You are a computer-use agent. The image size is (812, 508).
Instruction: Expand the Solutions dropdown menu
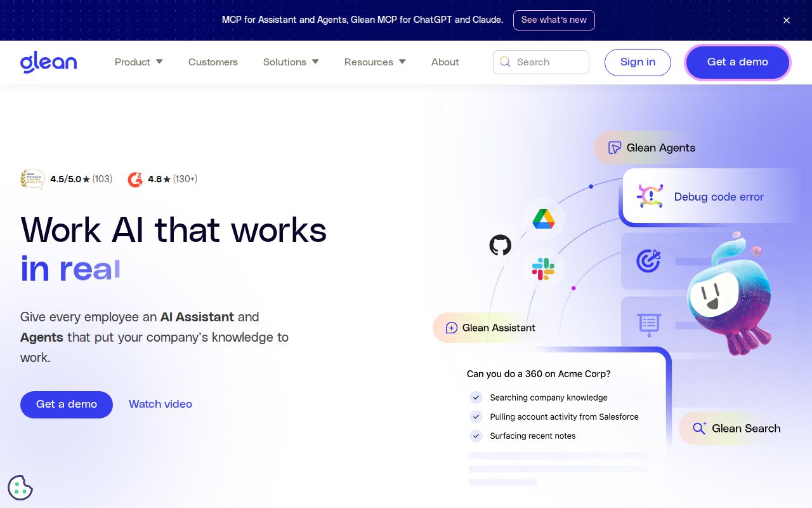pyautogui.click(x=291, y=62)
